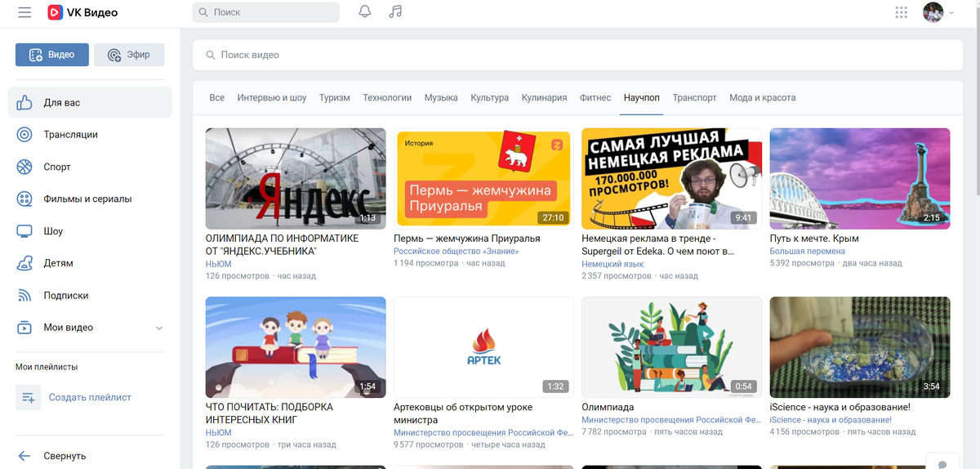Screen dimensions: 980x469
Task: Open the books reading video thumbnail
Action: click(x=296, y=347)
